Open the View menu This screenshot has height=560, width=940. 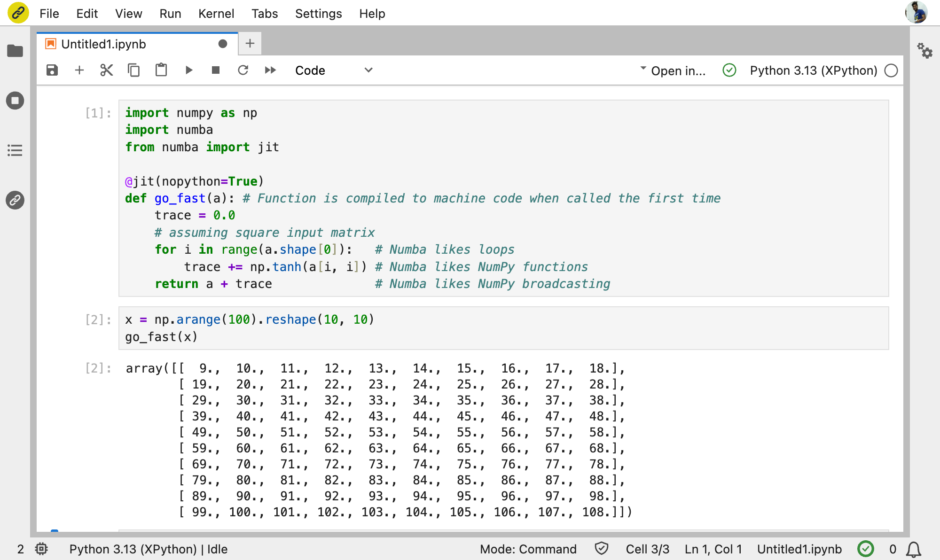(x=128, y=14)
